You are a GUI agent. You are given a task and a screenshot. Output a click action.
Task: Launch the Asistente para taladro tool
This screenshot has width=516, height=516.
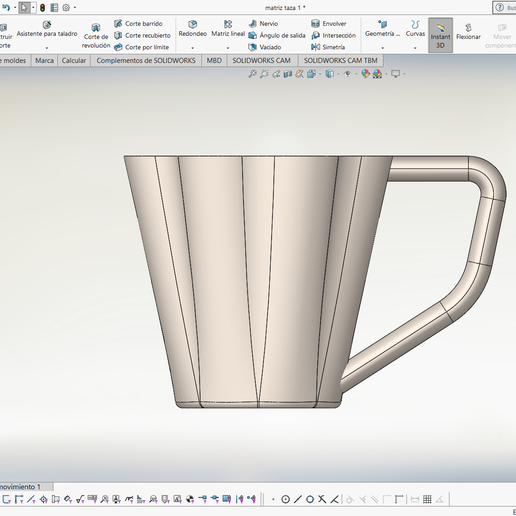[x=47, y=29]
